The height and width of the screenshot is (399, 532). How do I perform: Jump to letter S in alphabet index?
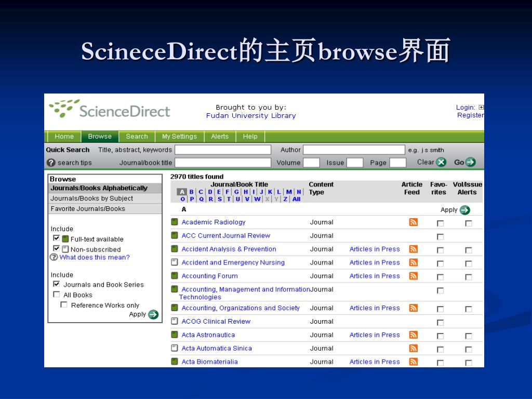[220, 199]
